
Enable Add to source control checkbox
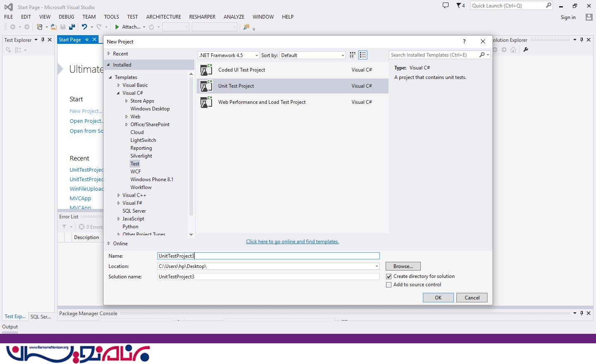coord(388,285)
